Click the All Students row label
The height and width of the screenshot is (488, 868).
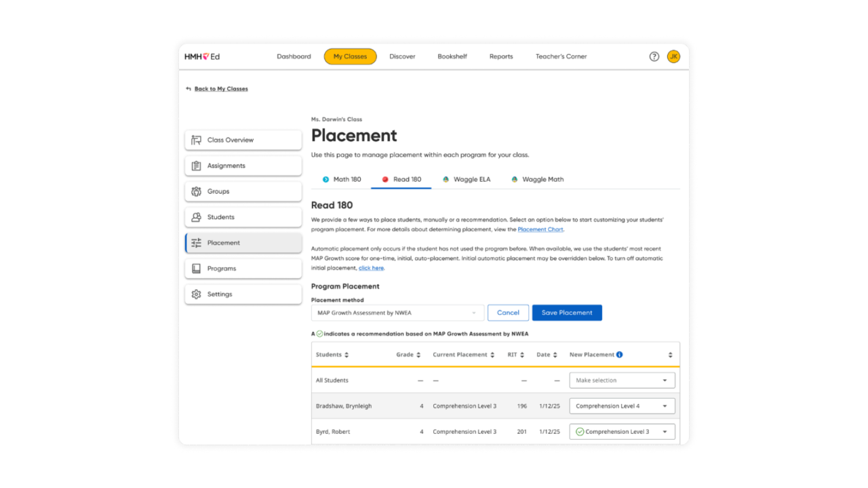(x=332, y=381)
